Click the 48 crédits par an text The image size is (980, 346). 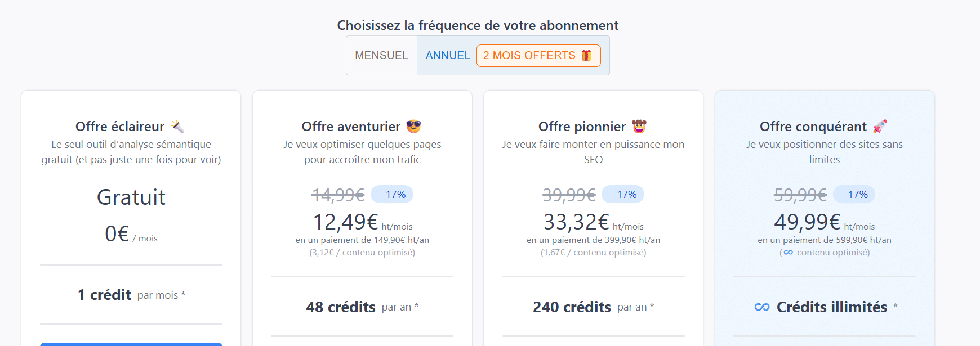pyautogui.click(x=362, y=307)
